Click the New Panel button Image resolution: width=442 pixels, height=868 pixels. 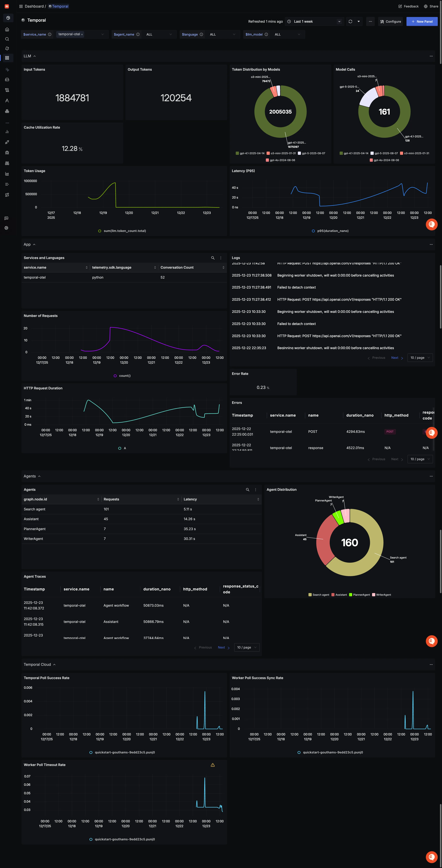tap(422, 21)
